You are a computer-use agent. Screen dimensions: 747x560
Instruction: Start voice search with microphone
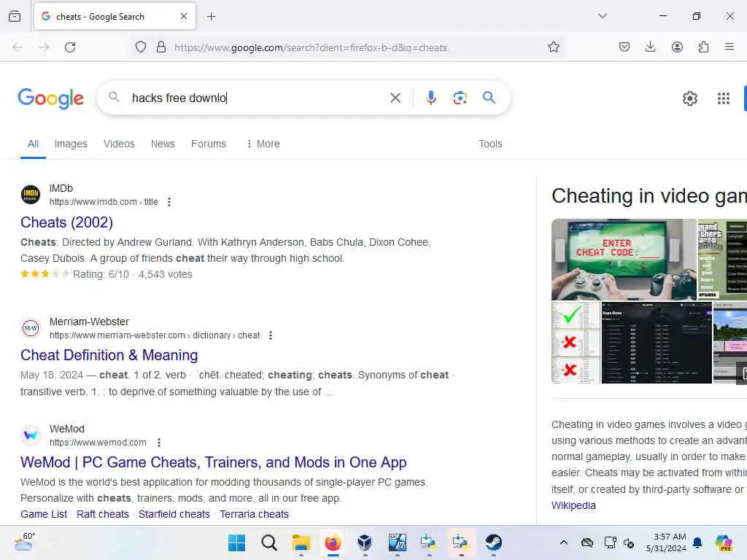pos(430,98)
